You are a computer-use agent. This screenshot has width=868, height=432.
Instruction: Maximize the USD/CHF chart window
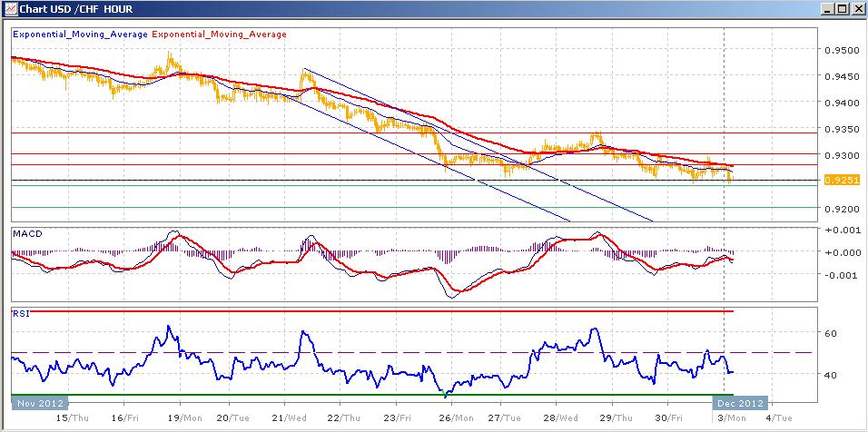pos(841,9)
